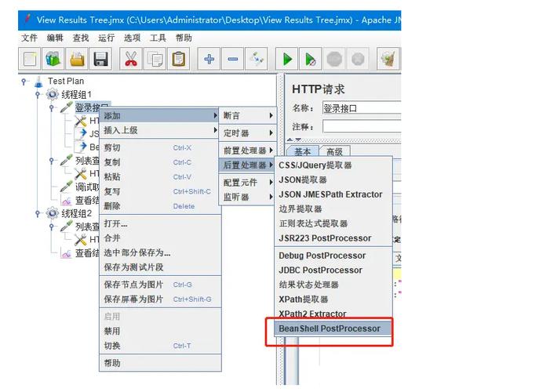550x392 pixels.
Task: Choose CSS/JQuery提取器
Action: pyautogui.click(x=333, y=165)
